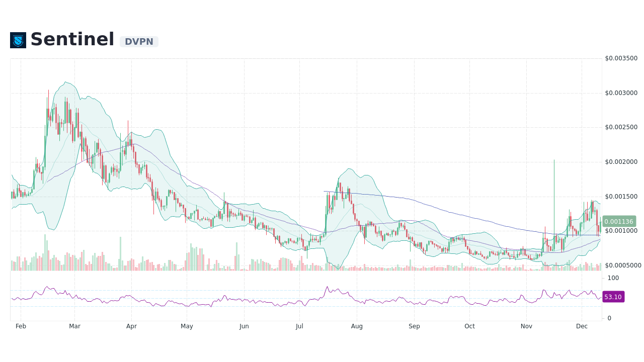The image size is (644, 362).
Task: Toggle the RSI indicator panel visibility
Action: 302,299
